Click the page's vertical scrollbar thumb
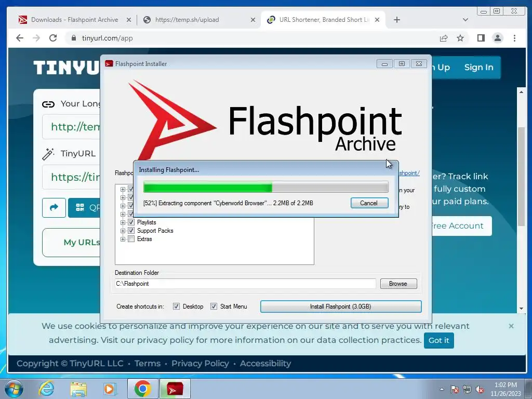This screenshot has width=532, height=399. pos(522,177)
